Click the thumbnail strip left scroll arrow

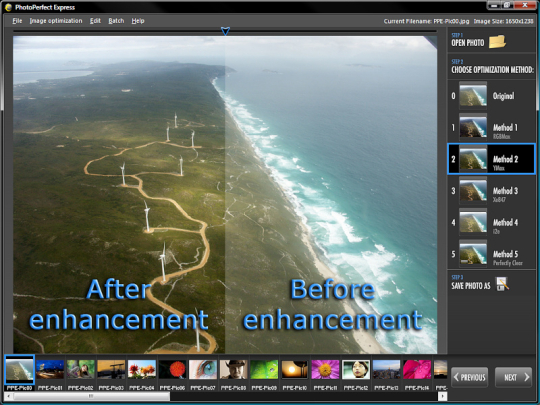pyautogui.click(x=9, y=396)
